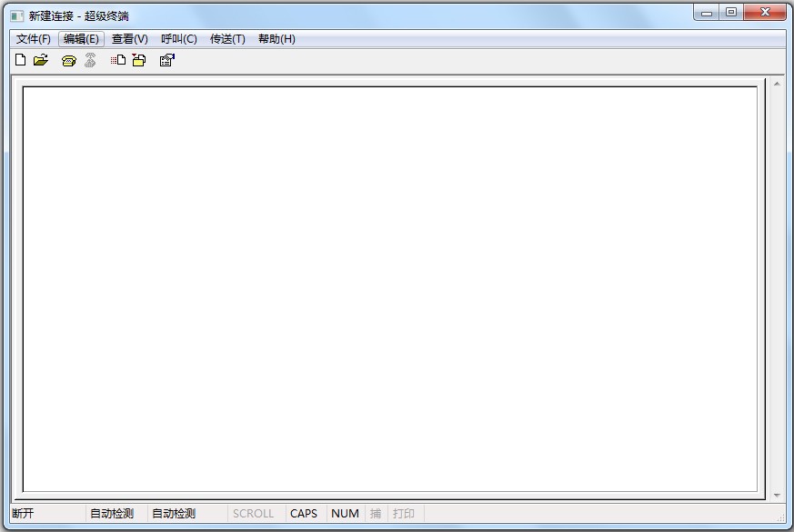Toggle the SCROLL status indicator

pos(254,514)
